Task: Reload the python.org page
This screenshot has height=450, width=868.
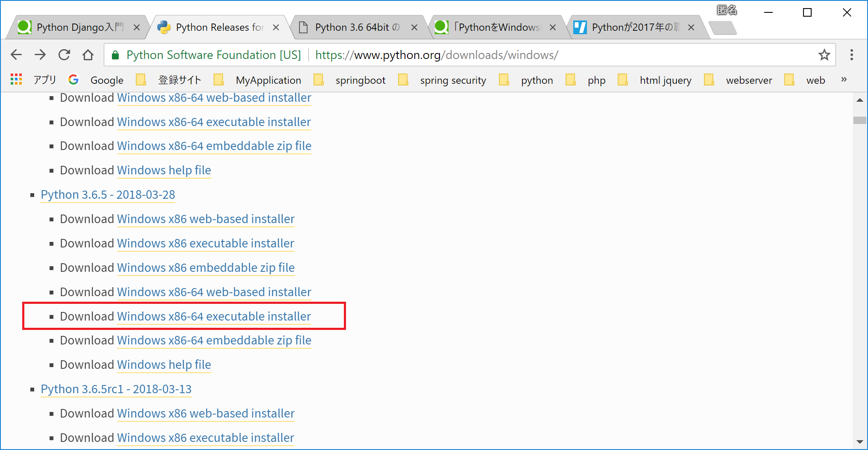Action: (x=64, y=55)
